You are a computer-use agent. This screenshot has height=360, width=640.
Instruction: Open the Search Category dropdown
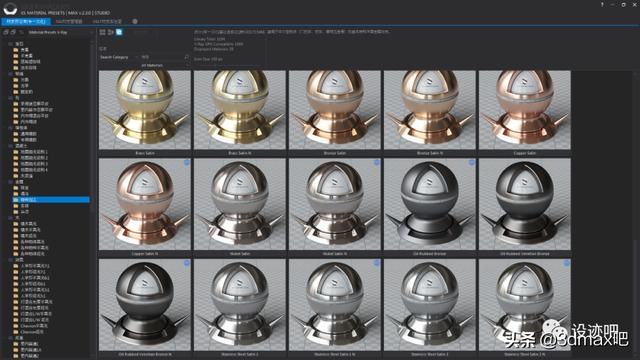click(118, 57)
